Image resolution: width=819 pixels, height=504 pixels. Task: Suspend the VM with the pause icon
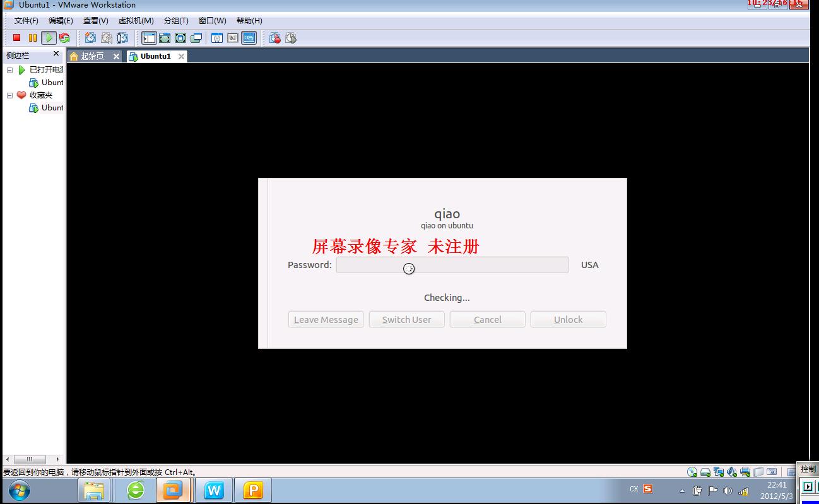(x=33, y=38)
